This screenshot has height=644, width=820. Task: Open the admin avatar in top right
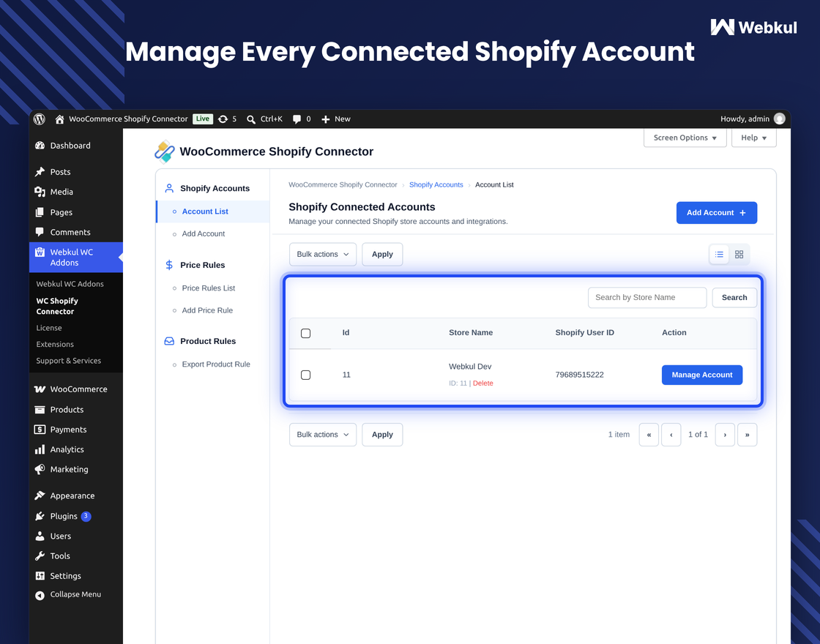[x=779, y=119]
